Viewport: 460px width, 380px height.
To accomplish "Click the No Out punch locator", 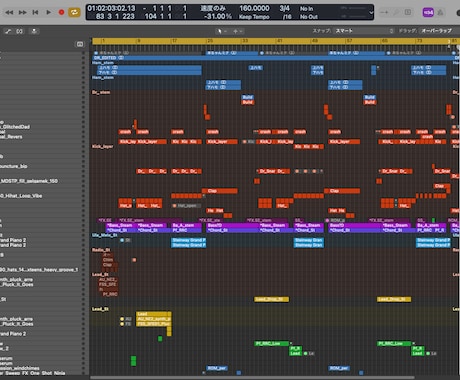I will 309,17.
